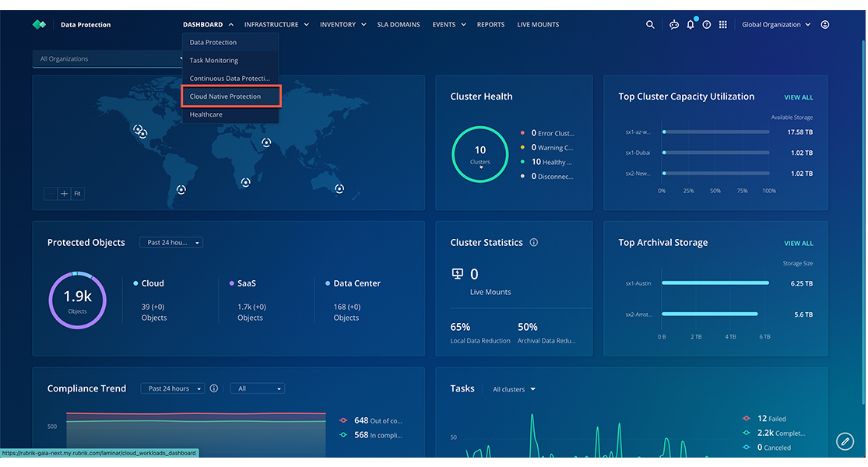Image resolution: width=868 pixels, height=467 pixels.
Task: Click the 0 Canceled tasks legend
Action: [x=767, y=447]
